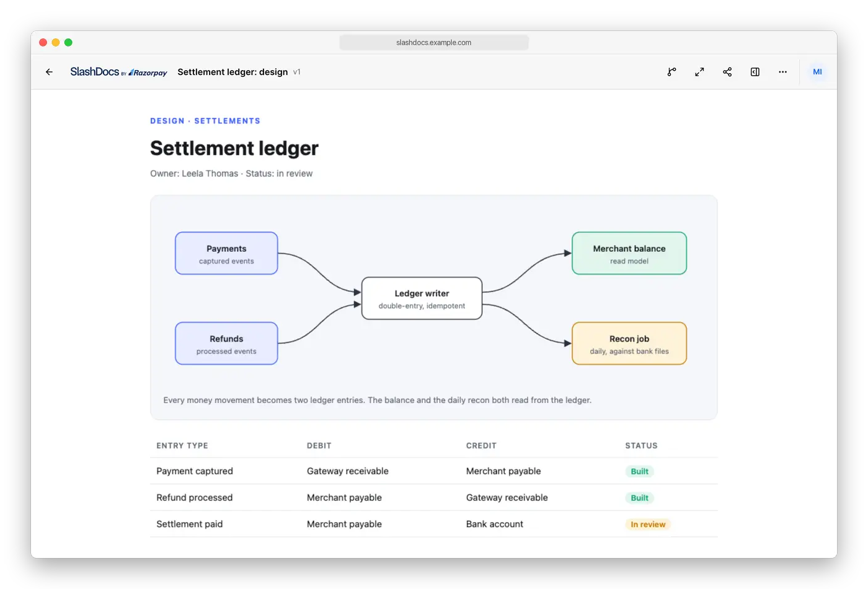Click the ENTRY TYPE column header
Viewport: 868px width, 589px height.
(x=182, y=446)
